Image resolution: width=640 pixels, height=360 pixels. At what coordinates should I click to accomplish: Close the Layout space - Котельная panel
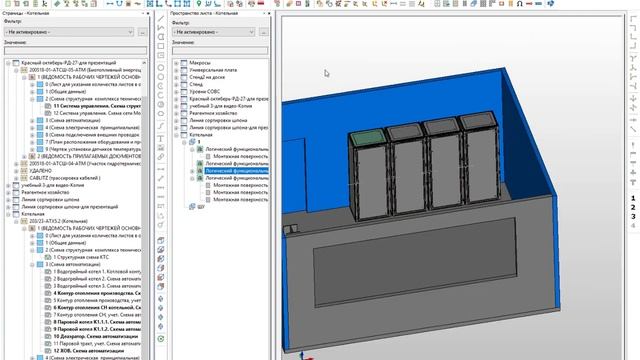point(269,13)
